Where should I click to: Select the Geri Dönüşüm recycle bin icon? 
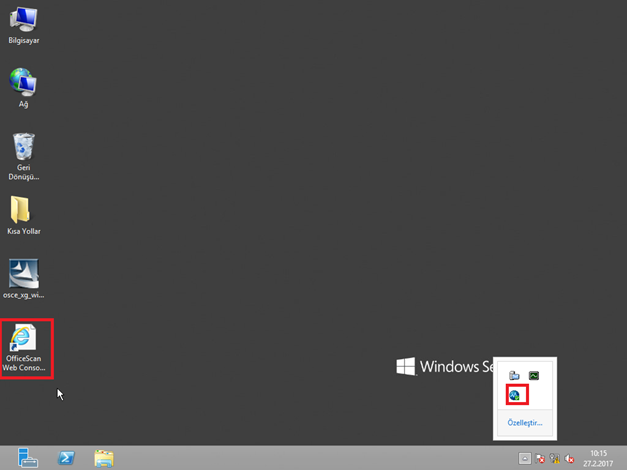click(24, 156)
